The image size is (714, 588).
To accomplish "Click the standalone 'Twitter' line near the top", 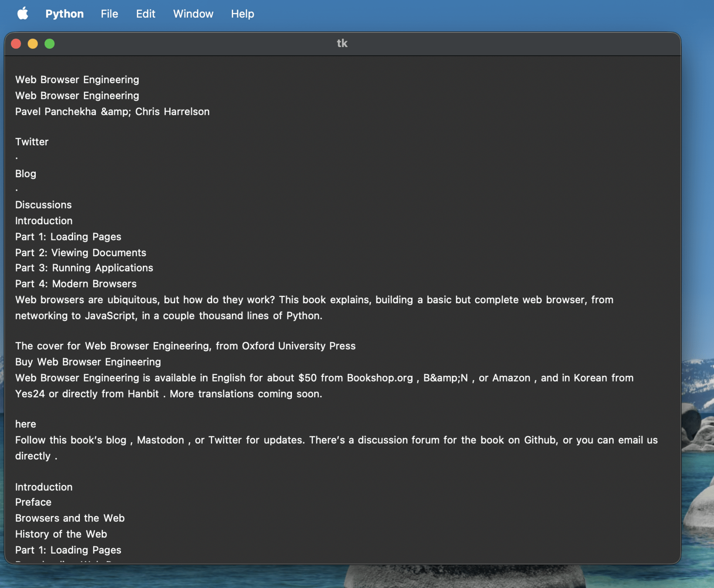I will (x=32, y=142).
